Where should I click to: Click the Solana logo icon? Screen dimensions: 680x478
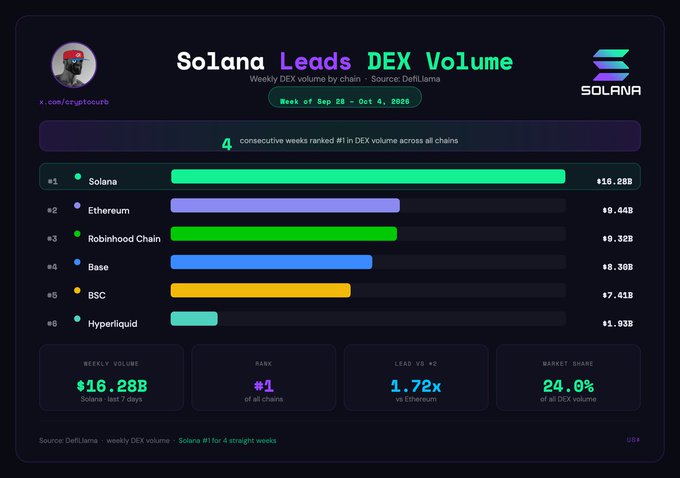tap(611, 65)
